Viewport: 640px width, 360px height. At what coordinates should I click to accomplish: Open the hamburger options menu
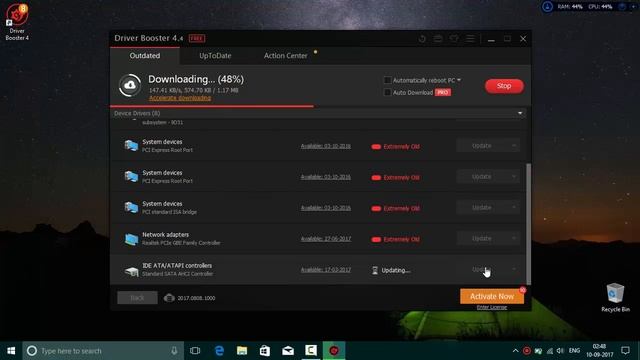(x=470, y=39)
